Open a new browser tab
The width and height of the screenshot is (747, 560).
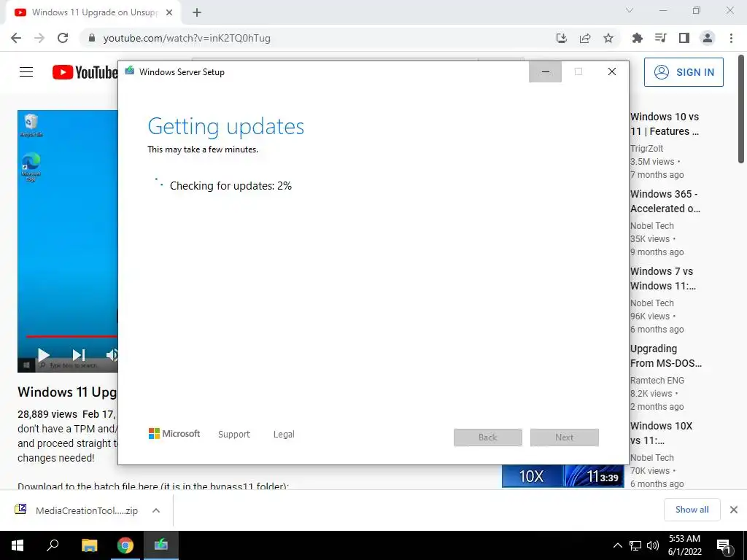point(197,12)
